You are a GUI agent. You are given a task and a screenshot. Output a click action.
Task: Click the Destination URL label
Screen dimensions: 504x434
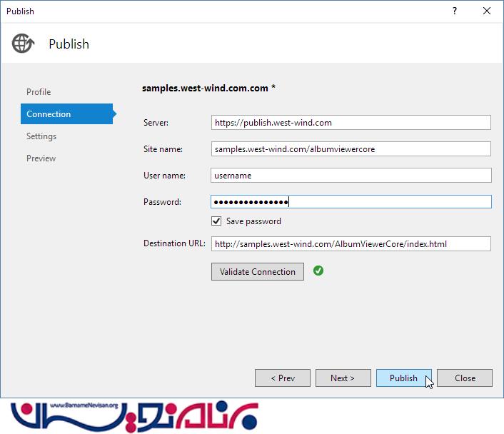[174, 243]
